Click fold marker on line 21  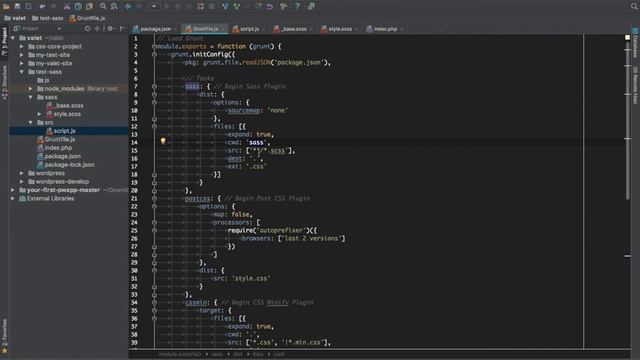click(154, 198)
